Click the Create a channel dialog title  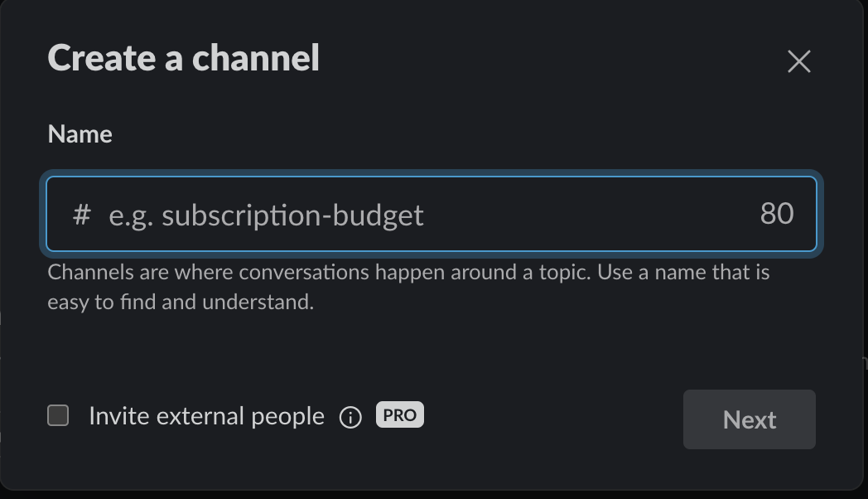[183, 58]
